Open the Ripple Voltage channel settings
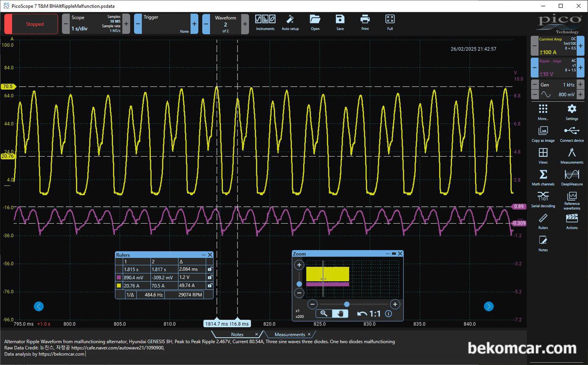588x365 pixels. pos(558,67)
